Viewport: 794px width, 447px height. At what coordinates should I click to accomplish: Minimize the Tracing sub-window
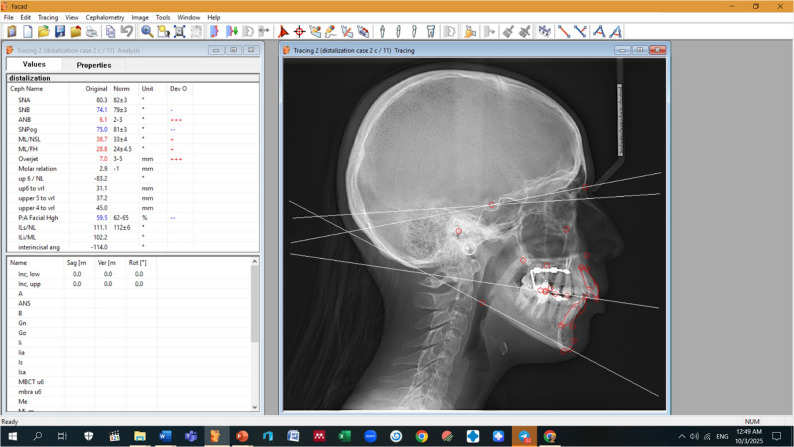(x=622, y=50)
